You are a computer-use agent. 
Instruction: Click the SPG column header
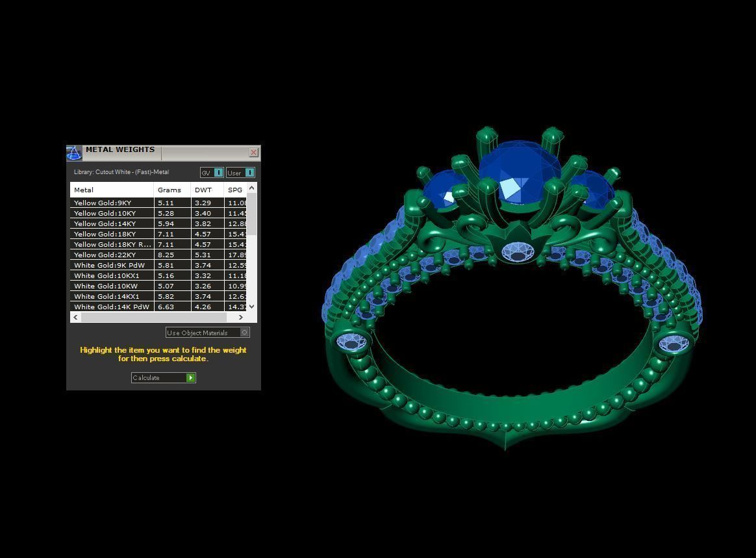pos(236,190)
